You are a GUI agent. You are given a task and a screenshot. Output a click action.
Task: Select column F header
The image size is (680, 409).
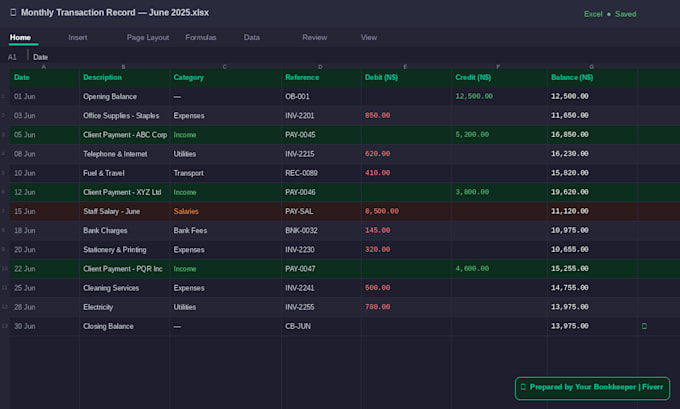point(498,66)
